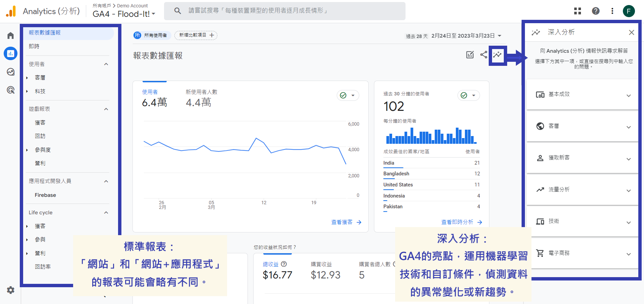Screen dimensions: 644x304
Task: Click the India country row
Action: (x=432, y=163)
